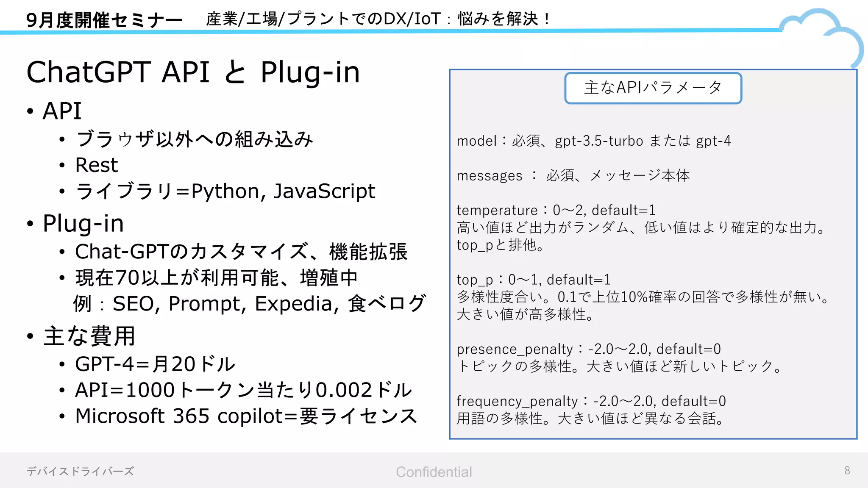Click 'ライブラリ=Python, JavaScript' bullet
This screenshot has height=488, width=868.
(225, 191)
